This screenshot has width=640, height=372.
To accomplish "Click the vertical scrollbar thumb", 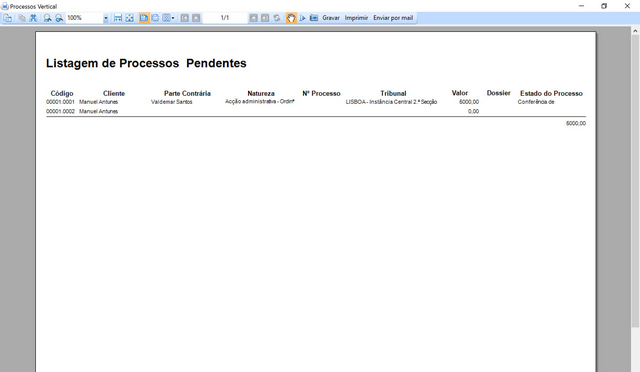I will click(635, 181).
